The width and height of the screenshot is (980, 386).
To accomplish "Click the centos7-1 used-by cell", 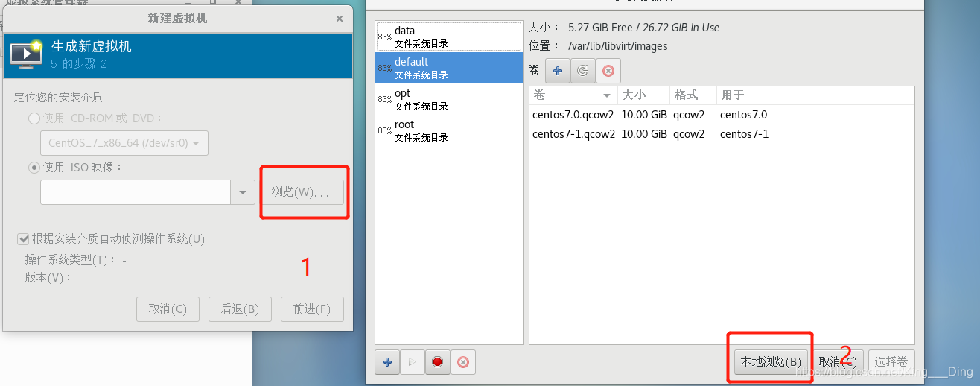I will pos(744,134).
